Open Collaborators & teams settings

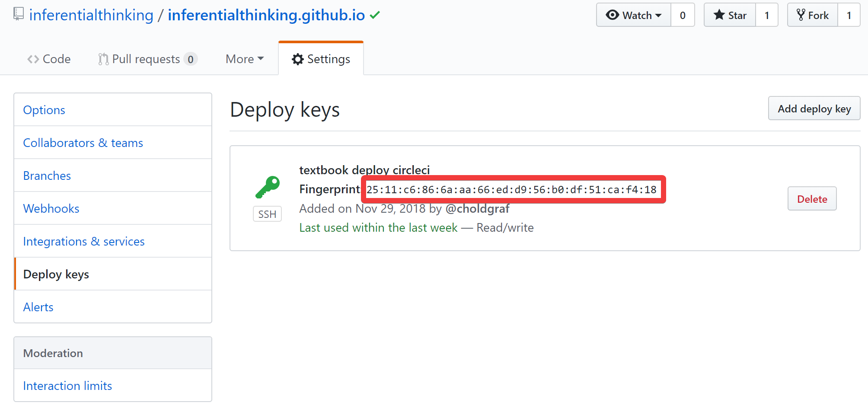(x=83, y=143)
